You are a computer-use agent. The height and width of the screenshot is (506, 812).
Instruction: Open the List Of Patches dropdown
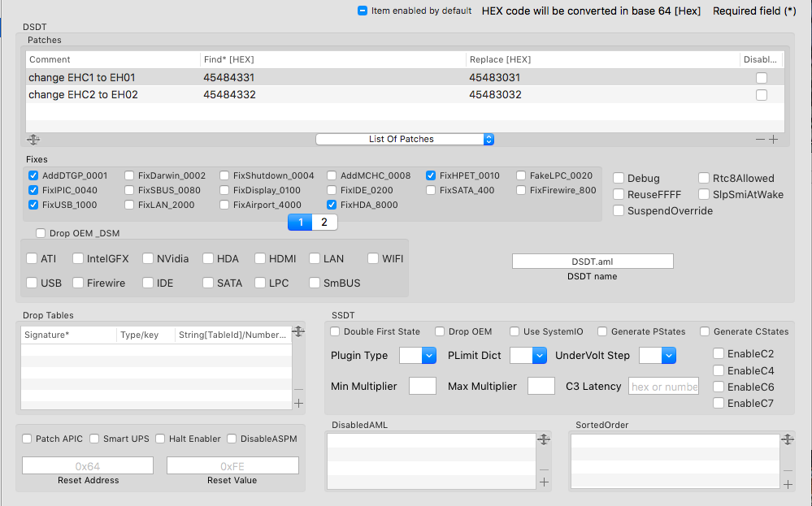point(404,139)
